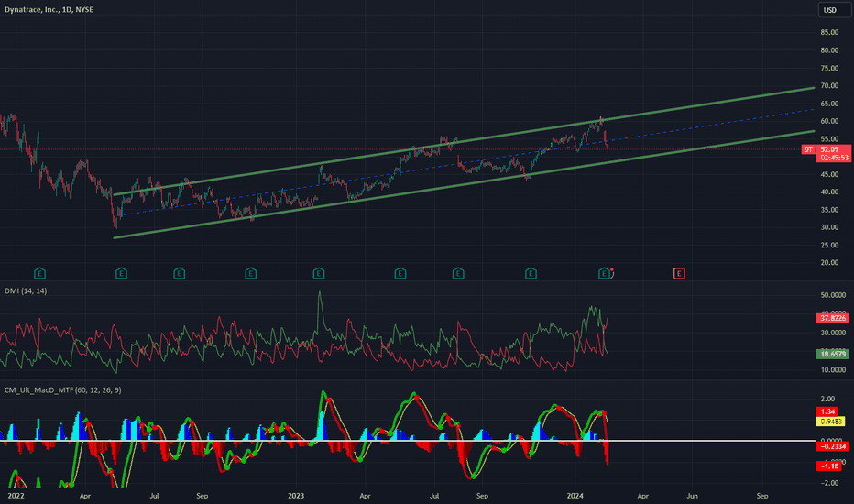Open the May 2022 earnings marker
The height and width of the screenshot is (504, 854).
pyautogui.click(x=122, y=273)
